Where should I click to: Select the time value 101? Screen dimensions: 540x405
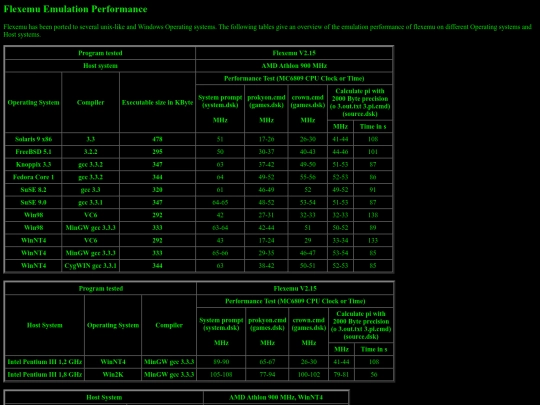373,152
